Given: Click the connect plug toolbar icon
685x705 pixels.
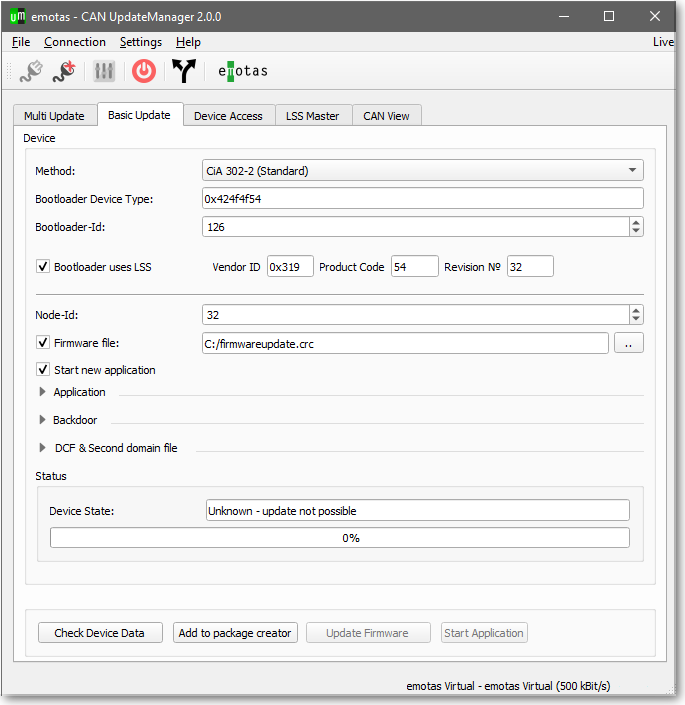Looking at the screenshot, I should coord(31,71).
